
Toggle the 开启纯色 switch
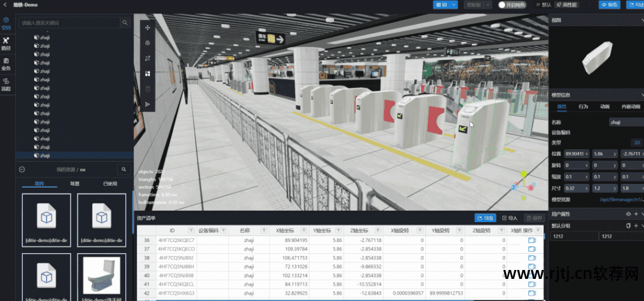(504, 5)
